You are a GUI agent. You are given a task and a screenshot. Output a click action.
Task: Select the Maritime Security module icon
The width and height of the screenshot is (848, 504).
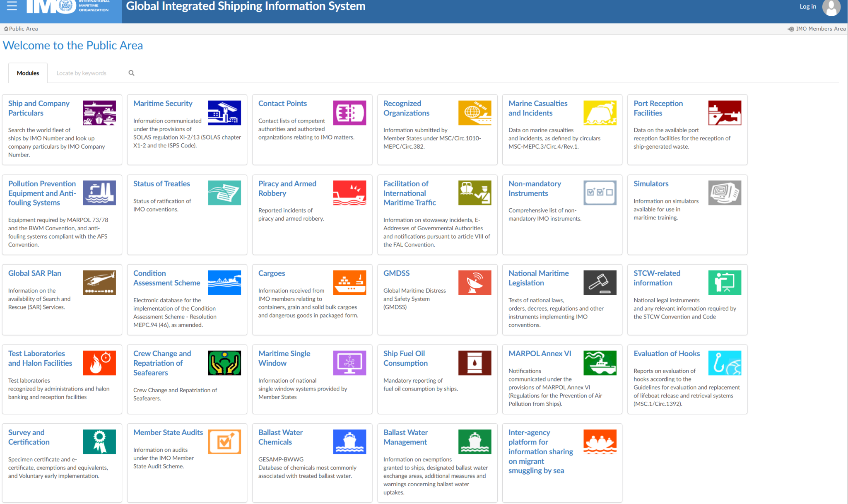tap(224, 112)
